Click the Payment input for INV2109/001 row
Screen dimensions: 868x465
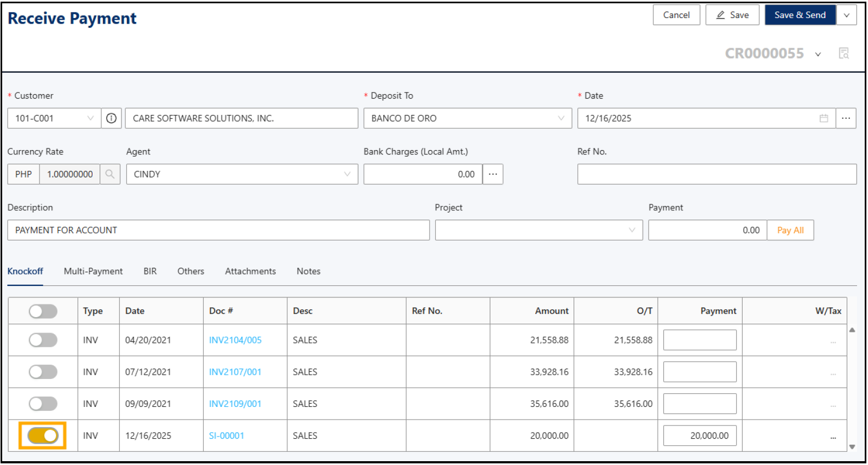[x=700, y=404]
